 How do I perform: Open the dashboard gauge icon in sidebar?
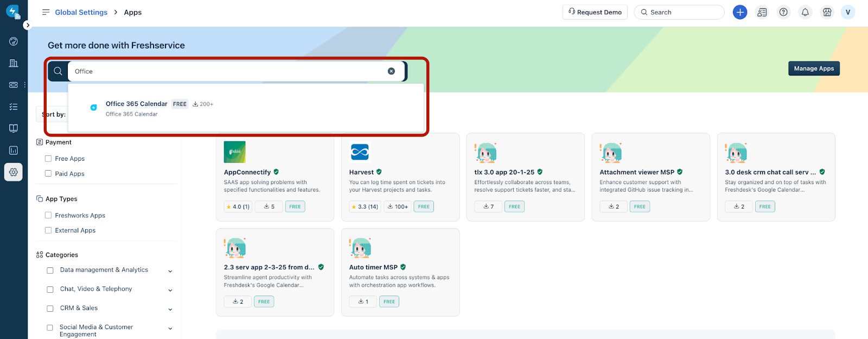(14, 41)
